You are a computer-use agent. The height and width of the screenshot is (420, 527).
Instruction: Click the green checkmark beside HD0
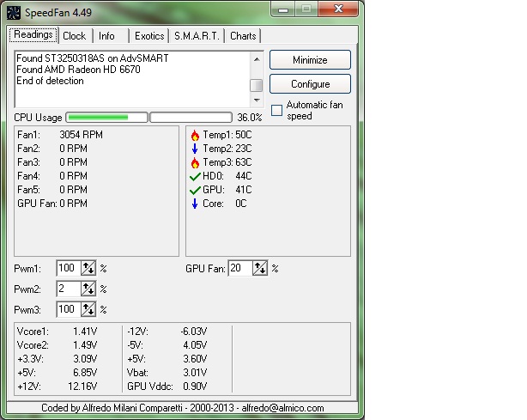click(x=195, y=177)
